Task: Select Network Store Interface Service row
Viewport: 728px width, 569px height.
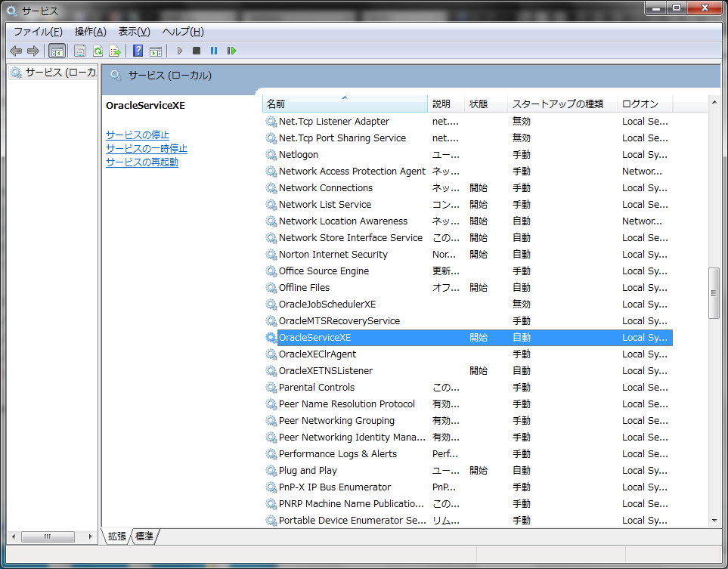Action: pyautogui.click(x=468, y=237)
